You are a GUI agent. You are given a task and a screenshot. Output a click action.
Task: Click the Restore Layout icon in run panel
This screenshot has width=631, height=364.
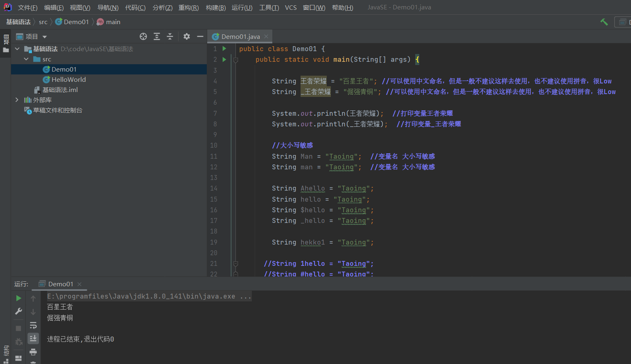tap(18, 358)
